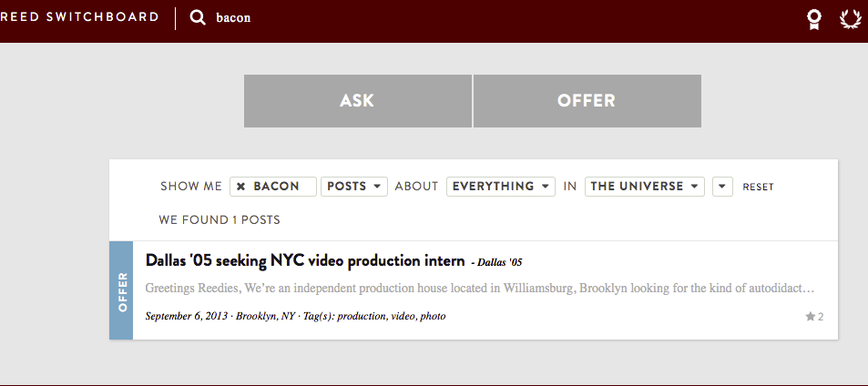Remove the BACON filter with the x
868x386 pixels.
pos(240,187)
